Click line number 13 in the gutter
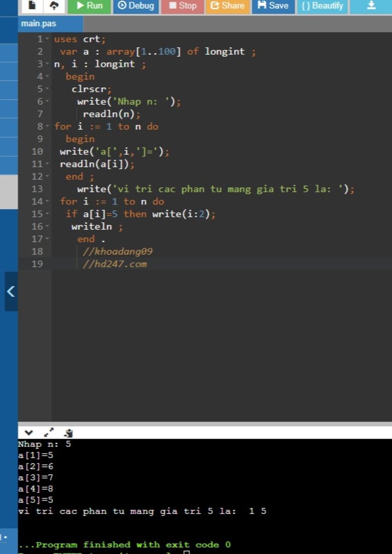Viewport: 392px width, 554px height. pos(37,189)
